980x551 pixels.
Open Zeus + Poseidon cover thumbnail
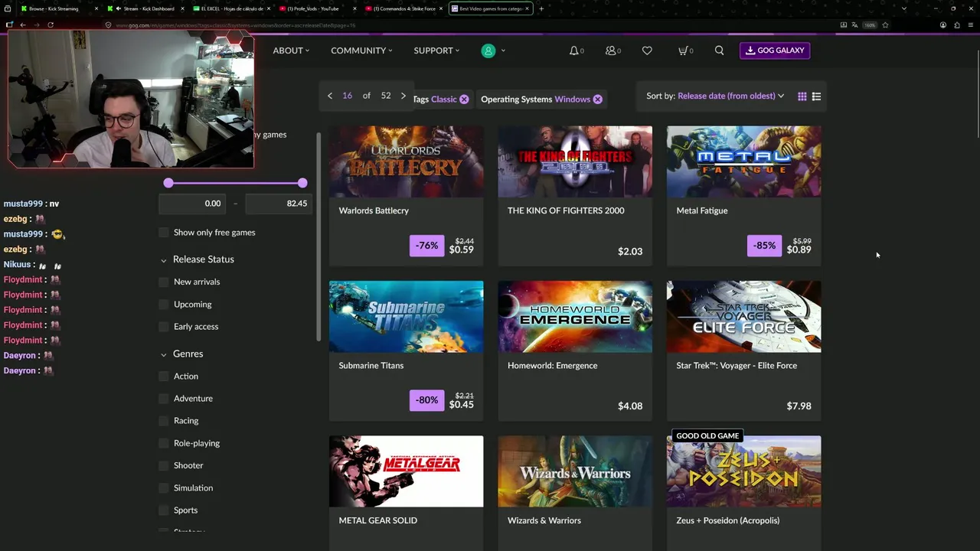point(743,471)
